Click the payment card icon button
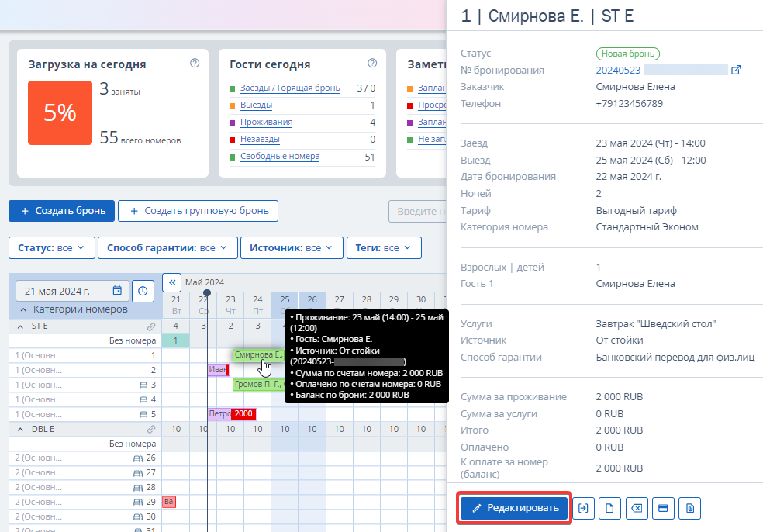 pyautogui.click(x=663, y=509)
